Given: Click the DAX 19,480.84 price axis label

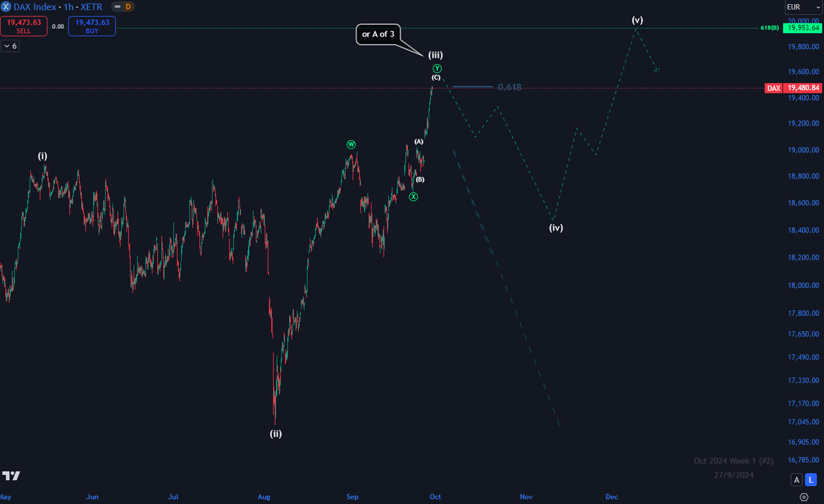Looking at the screenshot, I should tap(792, 88).
